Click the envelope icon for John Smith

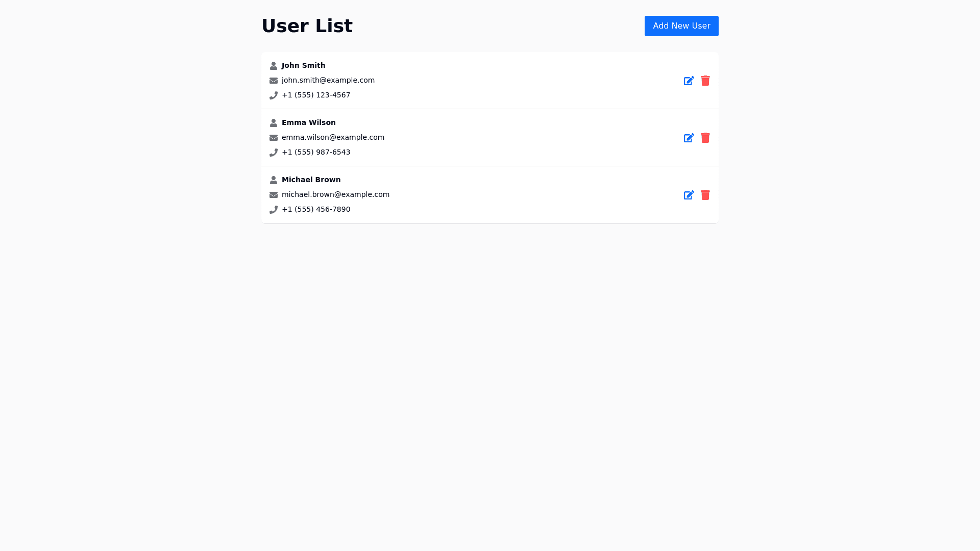tap(274, 81)
